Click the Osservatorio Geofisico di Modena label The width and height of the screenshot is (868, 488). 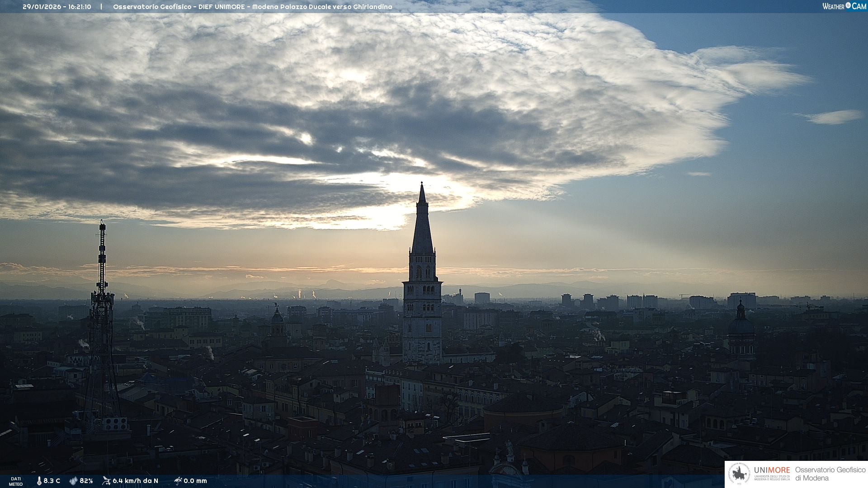point(830,474)
